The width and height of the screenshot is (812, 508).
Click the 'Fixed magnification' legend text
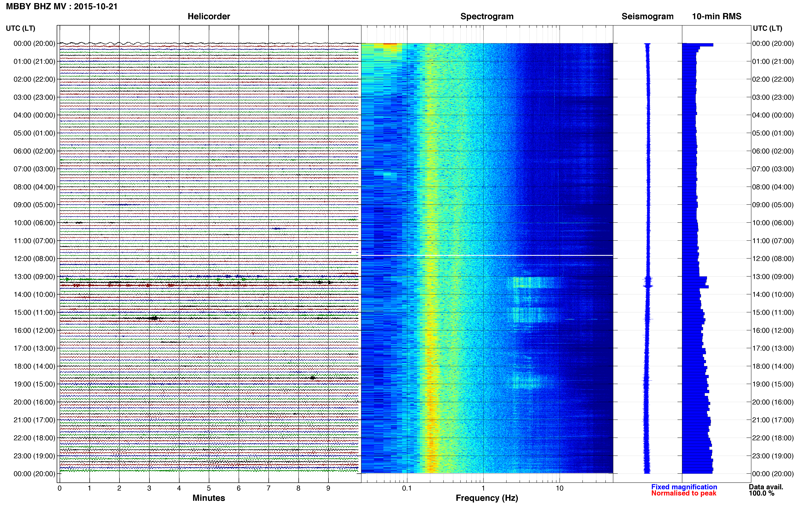pos(684,487)
